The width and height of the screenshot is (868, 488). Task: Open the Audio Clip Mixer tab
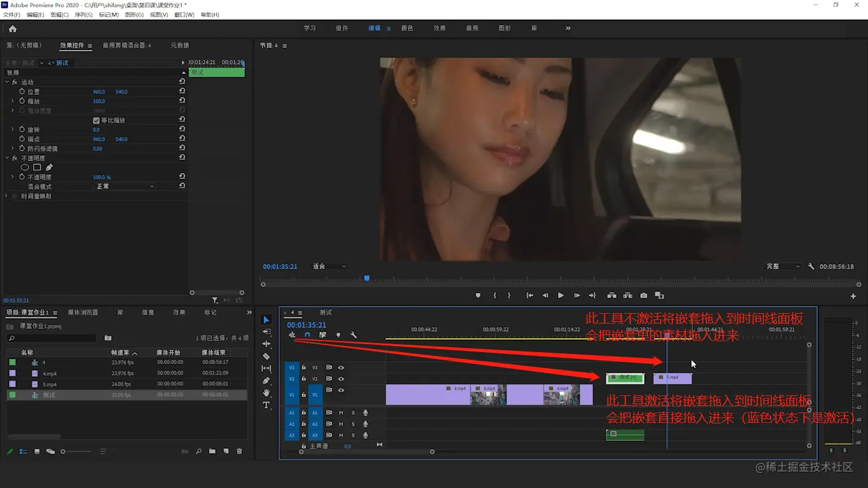[127, 46]
